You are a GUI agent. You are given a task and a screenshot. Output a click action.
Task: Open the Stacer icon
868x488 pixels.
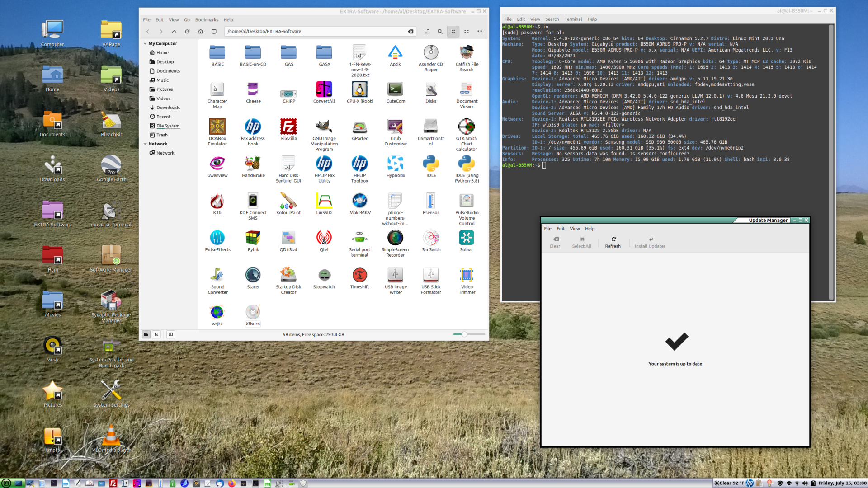[x=253, y=275]
